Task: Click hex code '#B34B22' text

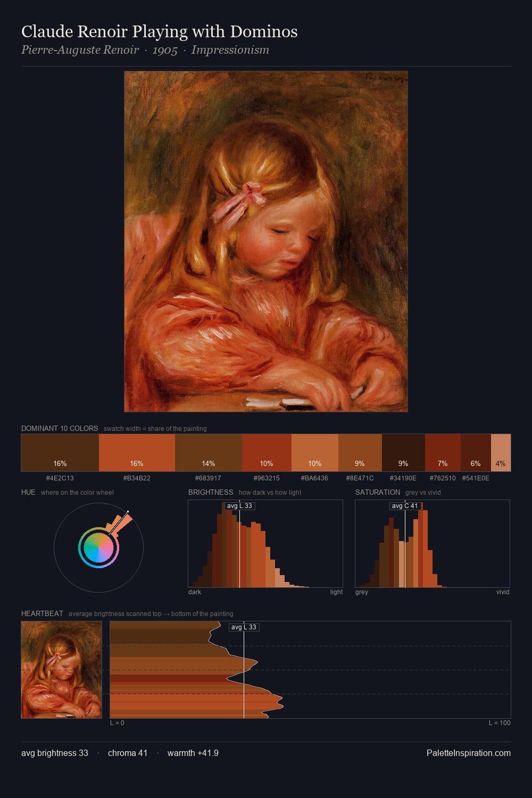Action: point(137,478)
